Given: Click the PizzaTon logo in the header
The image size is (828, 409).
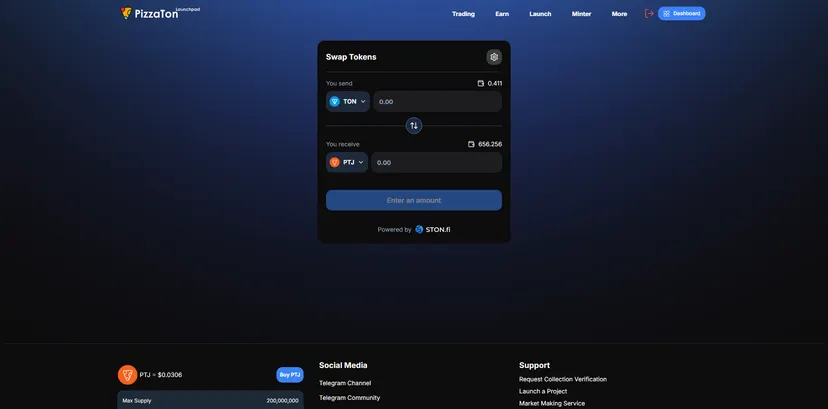Looking at the screenshot, I should click(159, 13).
